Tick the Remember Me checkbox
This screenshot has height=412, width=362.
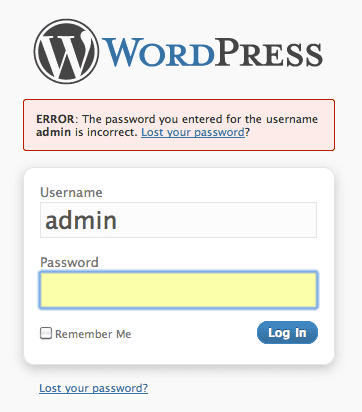[46, 333]
